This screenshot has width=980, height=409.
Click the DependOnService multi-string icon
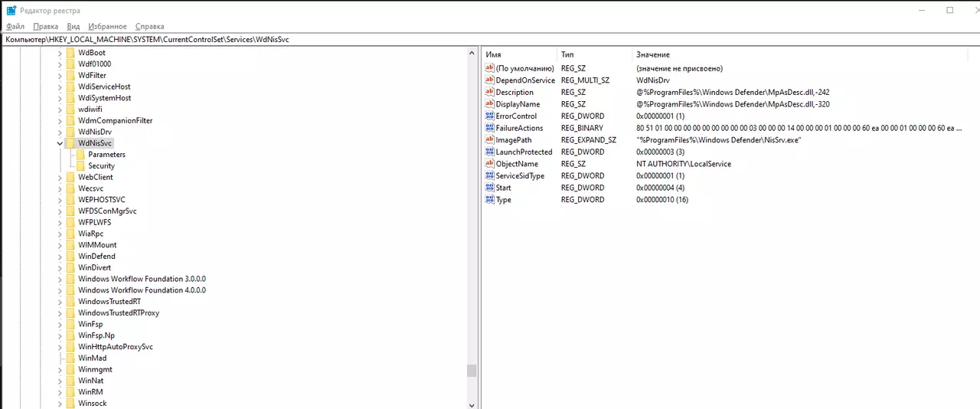490,80
